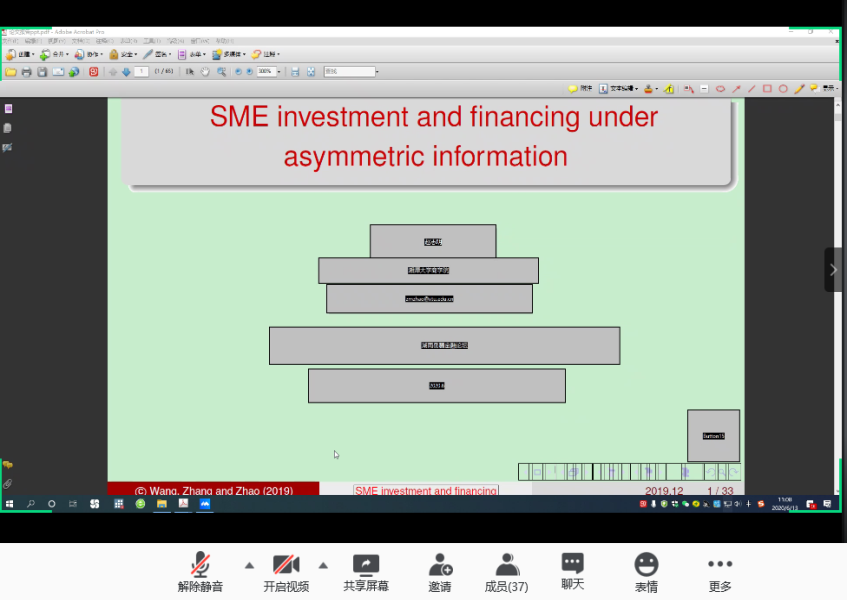Expand the side panel chevron on right edge
This screenshot has height=600, width=847.
(834, 270)
